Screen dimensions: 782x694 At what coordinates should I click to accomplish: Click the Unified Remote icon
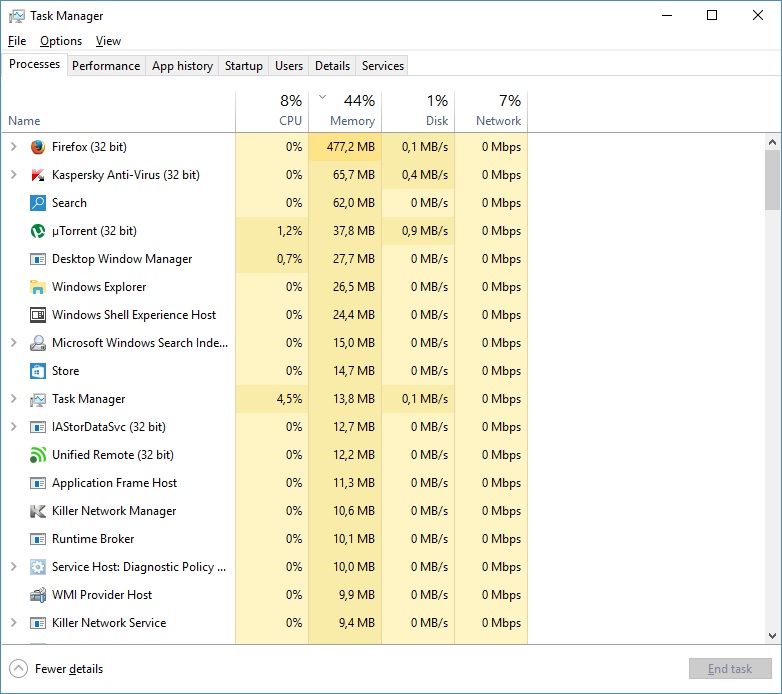click(38, 455)
